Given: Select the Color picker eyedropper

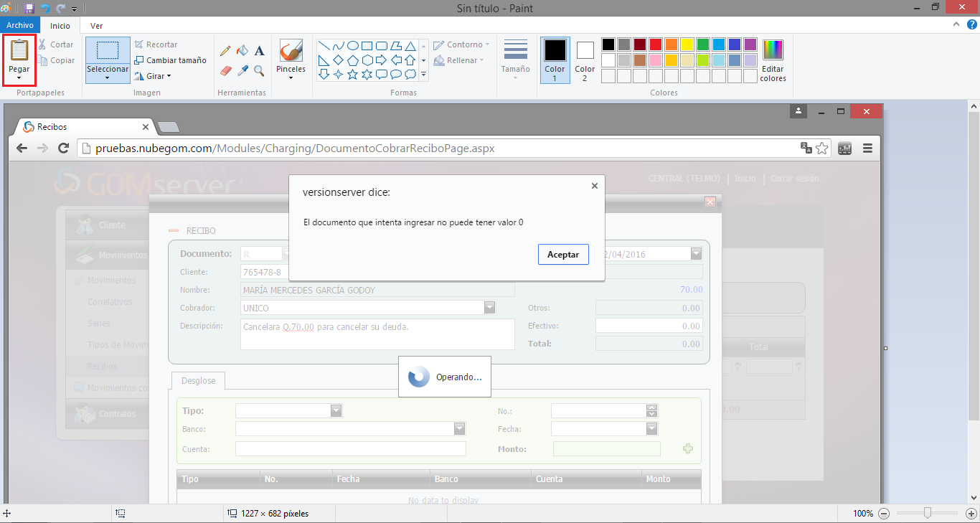Looking at the screenshot, I should 242,71.
